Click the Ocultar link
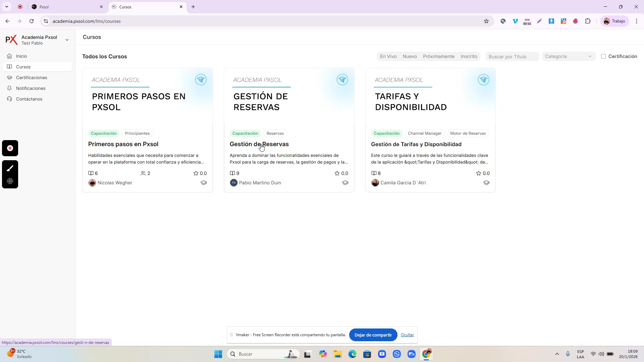 tap(407, 335)
